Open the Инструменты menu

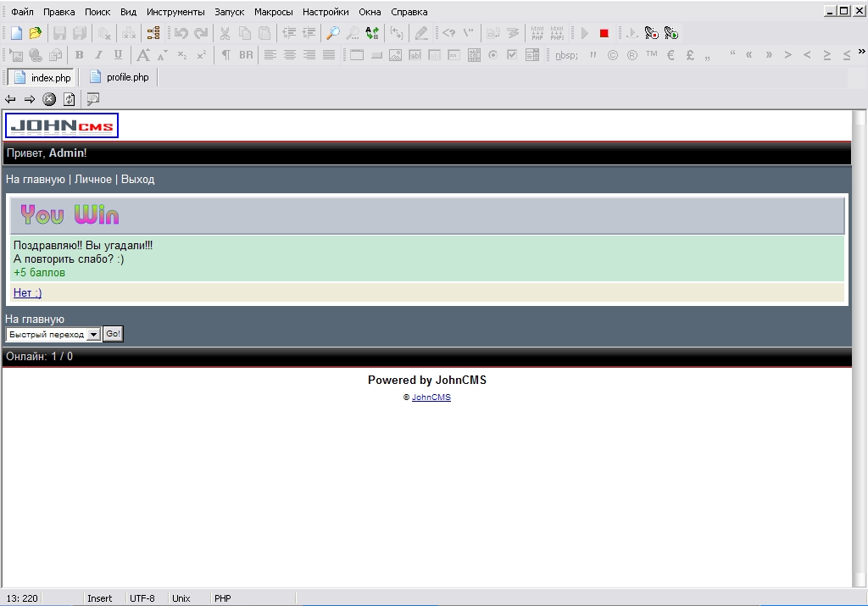coord(175,12)
